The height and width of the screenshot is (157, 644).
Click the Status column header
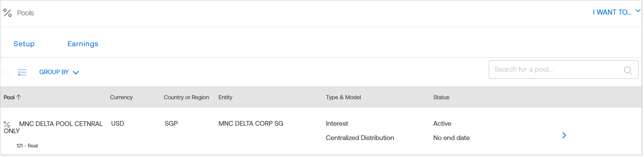[x=441, y=97]
